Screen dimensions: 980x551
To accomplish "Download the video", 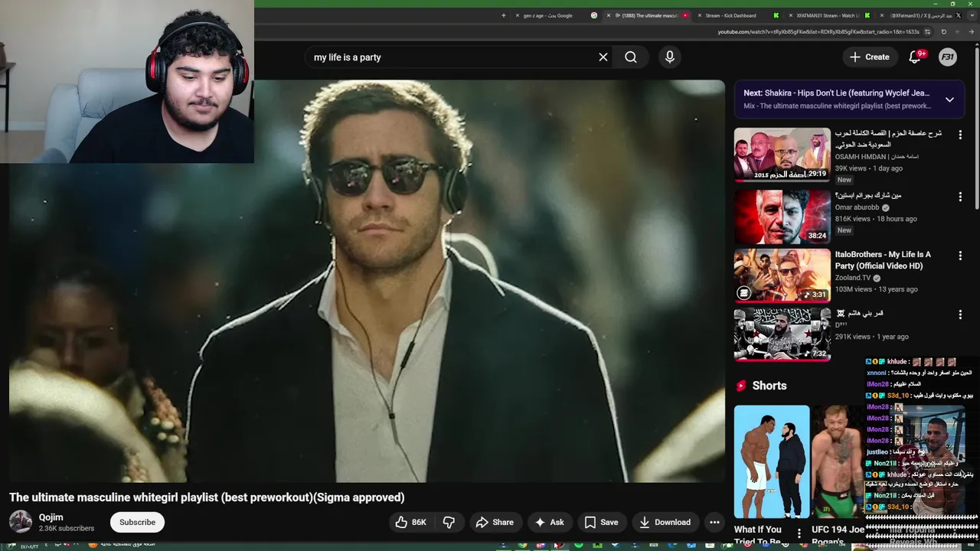I will point(665,522).
